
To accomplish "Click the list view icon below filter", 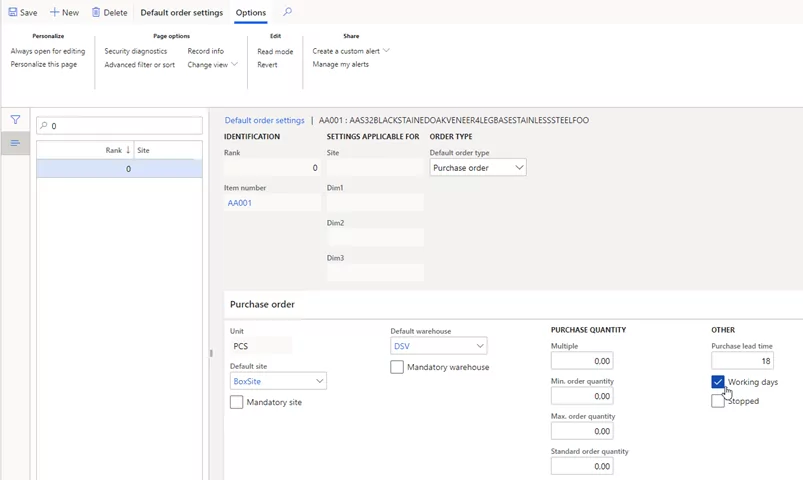I will point(15,144).
